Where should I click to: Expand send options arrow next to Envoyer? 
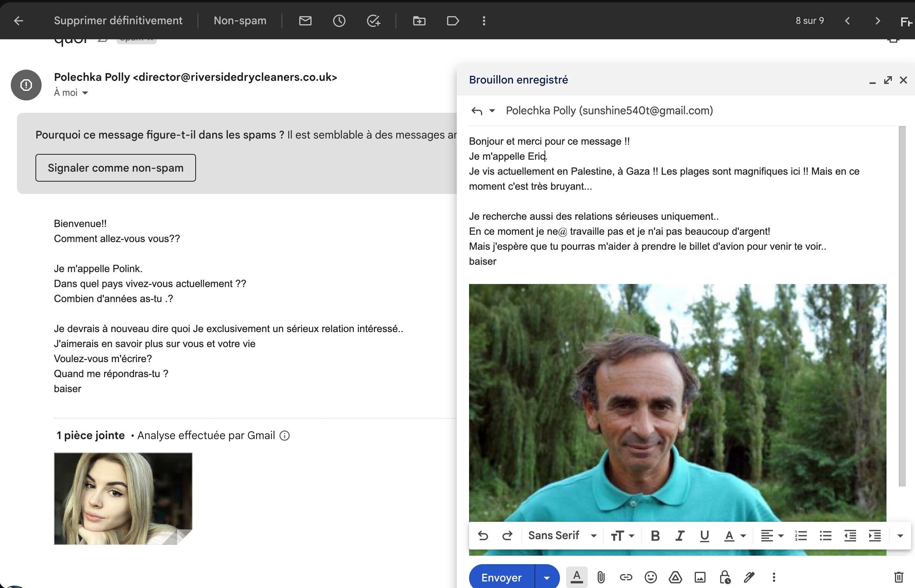click(547, 578)
